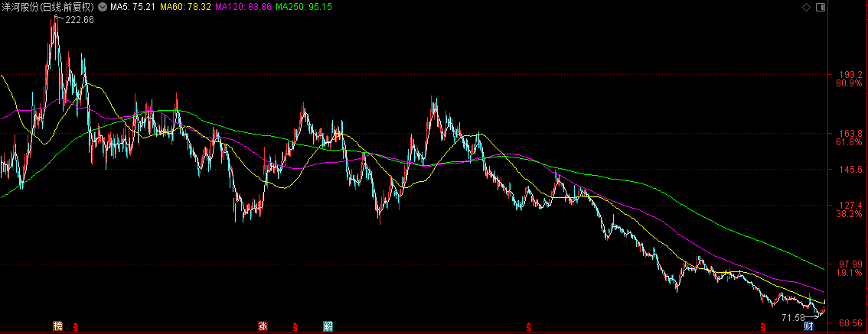Click the 38.2% retracement level on axis
The width and height of the screenshot is (868, 334).
click(850, 215)
